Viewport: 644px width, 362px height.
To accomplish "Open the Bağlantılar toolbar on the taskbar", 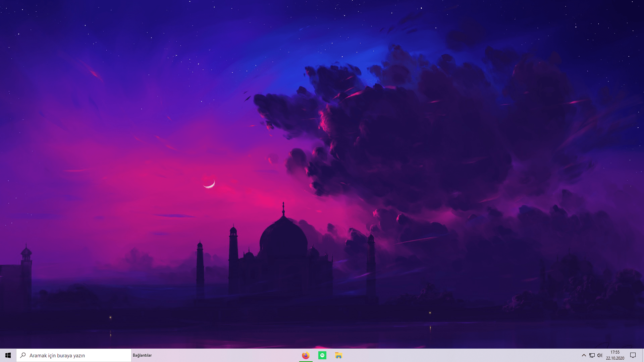I will pyautogui.click(x=142, y=355).
